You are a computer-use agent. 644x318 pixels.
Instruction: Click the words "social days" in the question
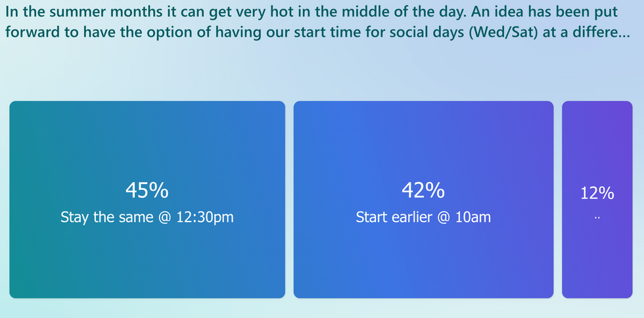392,33
